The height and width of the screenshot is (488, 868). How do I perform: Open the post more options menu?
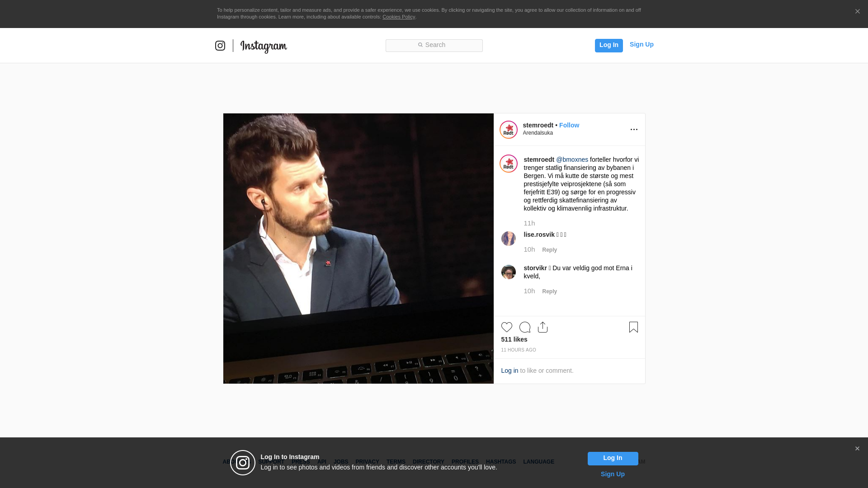(x=634, y=130)
